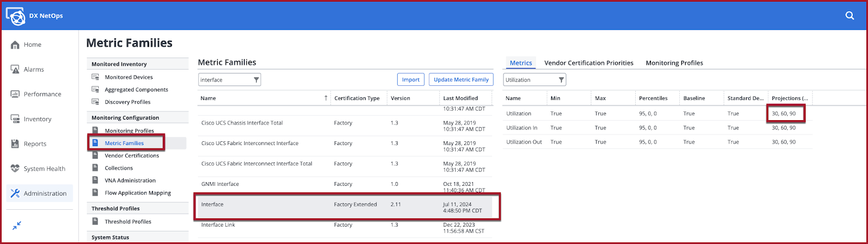
Task: Open Reports in sidebar
Action: 35,144
